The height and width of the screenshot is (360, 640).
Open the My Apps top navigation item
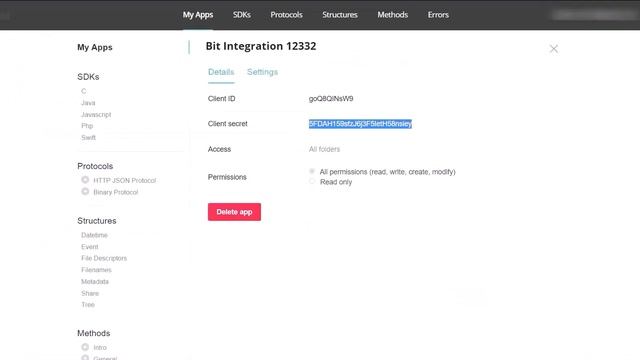[x=198, y=15]
